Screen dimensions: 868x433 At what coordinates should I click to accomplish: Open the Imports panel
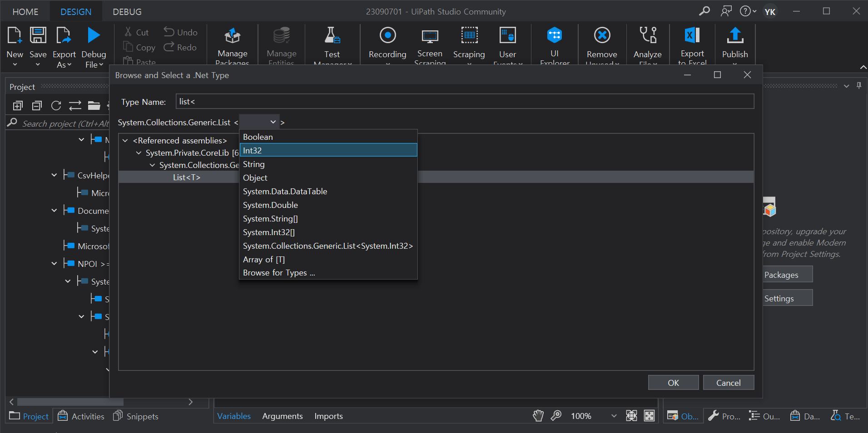click(328, 416)
